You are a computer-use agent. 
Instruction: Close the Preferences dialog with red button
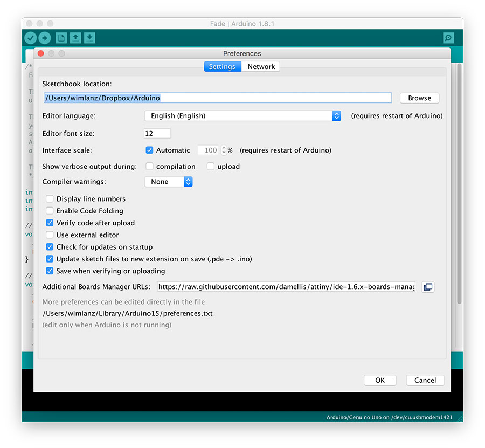point(41,53)
